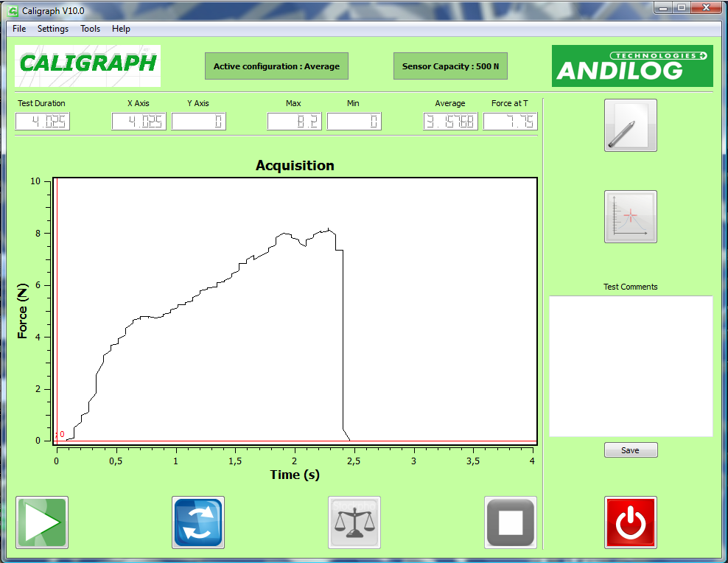The image size is (728, 563).
Task: Click the Force at T label
Action: [510, 103]
